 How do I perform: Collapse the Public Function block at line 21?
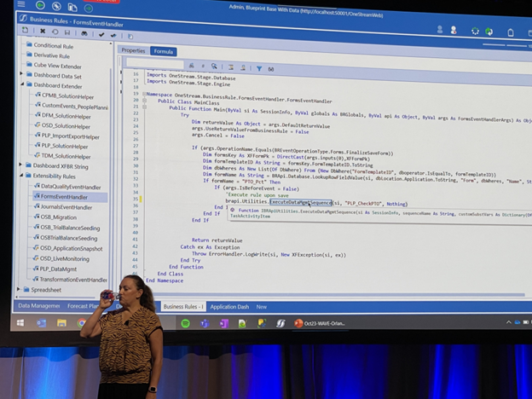tap(144, 107)
